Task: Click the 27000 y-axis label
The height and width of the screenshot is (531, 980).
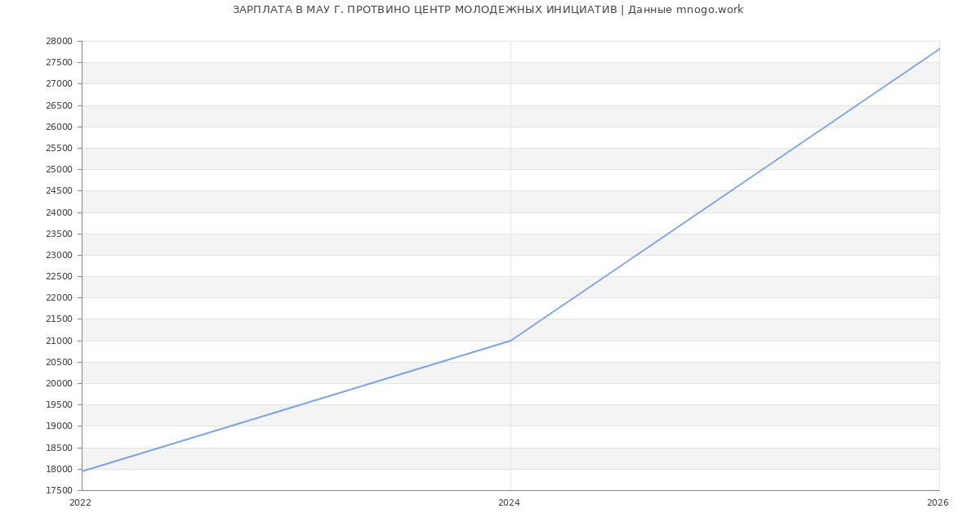Action: [59, 84]
